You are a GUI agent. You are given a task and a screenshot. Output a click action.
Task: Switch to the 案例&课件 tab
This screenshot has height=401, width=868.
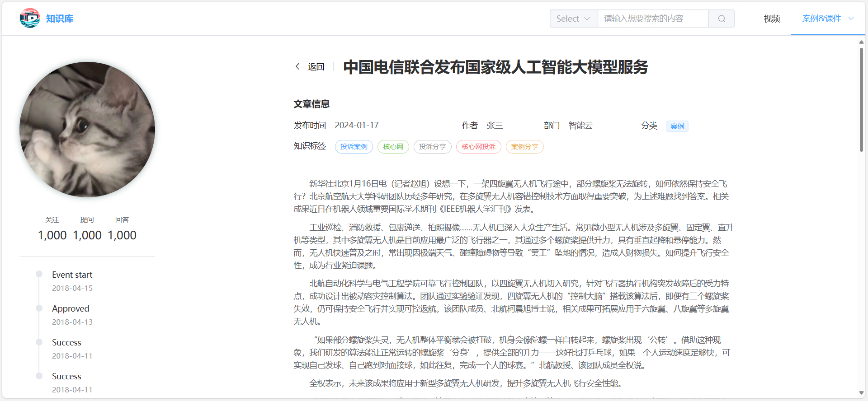[x=821, y=19]
